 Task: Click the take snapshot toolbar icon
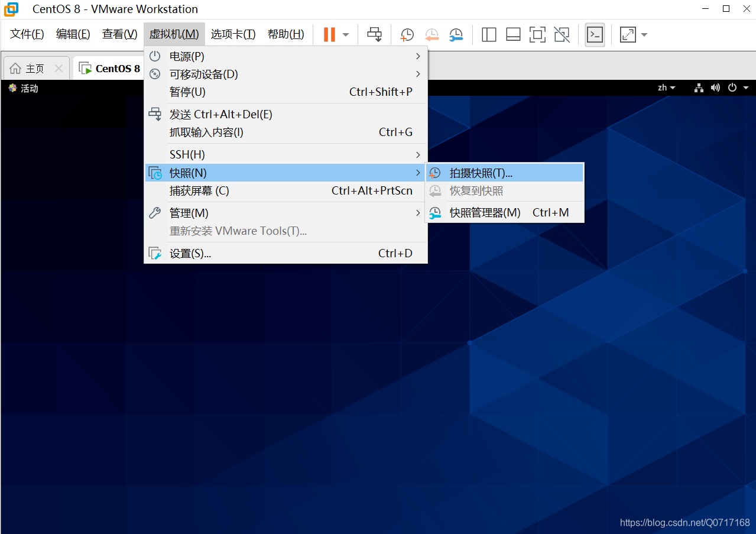[x=407, y=35]
